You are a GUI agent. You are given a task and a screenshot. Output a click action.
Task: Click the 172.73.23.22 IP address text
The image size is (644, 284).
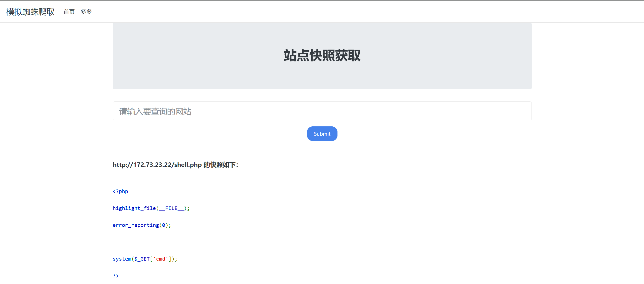(x=152, y=165)
